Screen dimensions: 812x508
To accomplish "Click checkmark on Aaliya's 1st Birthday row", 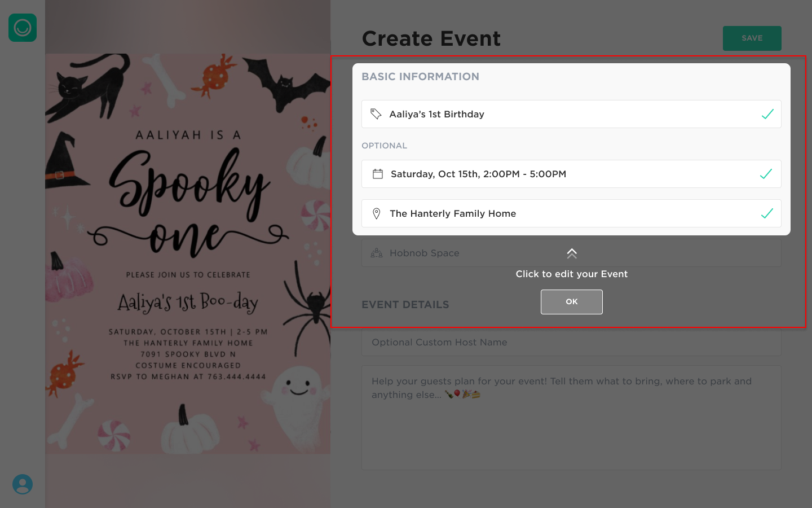I will tap(767, 114).
